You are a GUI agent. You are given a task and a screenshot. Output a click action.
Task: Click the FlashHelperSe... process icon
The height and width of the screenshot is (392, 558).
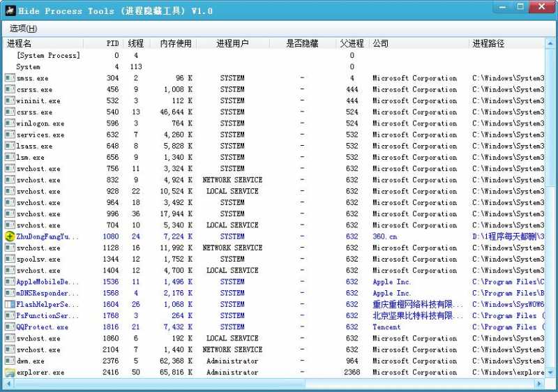pos(10,305)
